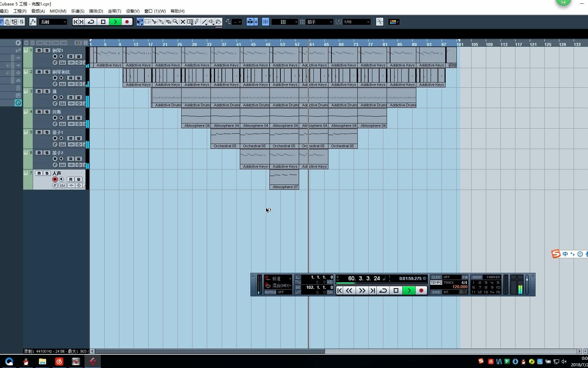Viewport: 588px width, 368px height.
Task: Select the Atmosphere 07 clip on 人声
Action: click(284, 180)
